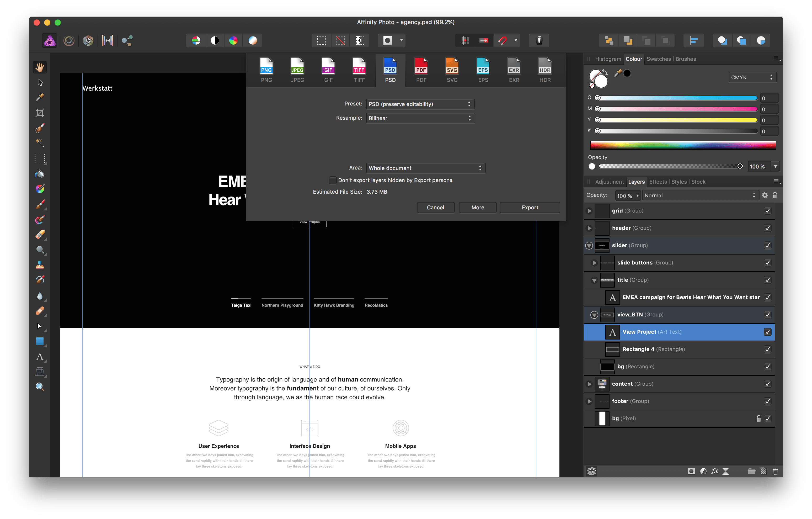Expand the header group layer
This screenshot has height=519, width=812.
coord(589,228)
